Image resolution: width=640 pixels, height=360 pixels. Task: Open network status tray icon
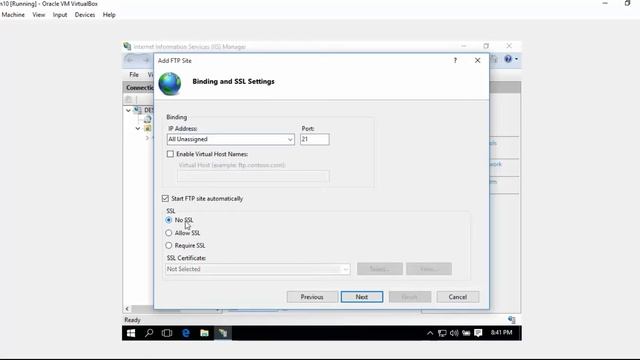point(442,333)
